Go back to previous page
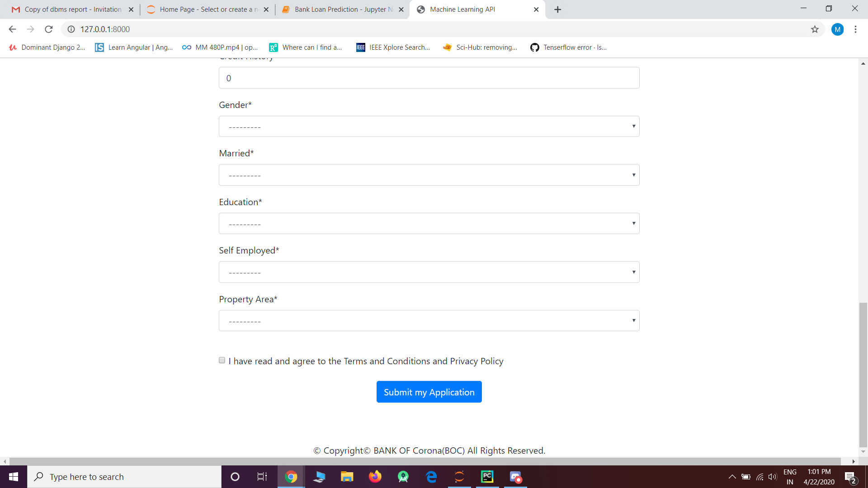This screenshot has width=868, height=488. point(12,29)
